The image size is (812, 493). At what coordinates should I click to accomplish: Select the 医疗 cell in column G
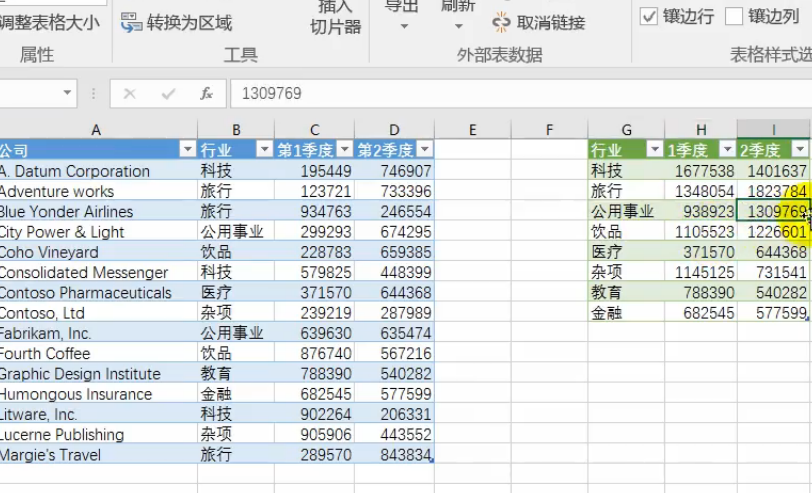click(x=626, y=252)
